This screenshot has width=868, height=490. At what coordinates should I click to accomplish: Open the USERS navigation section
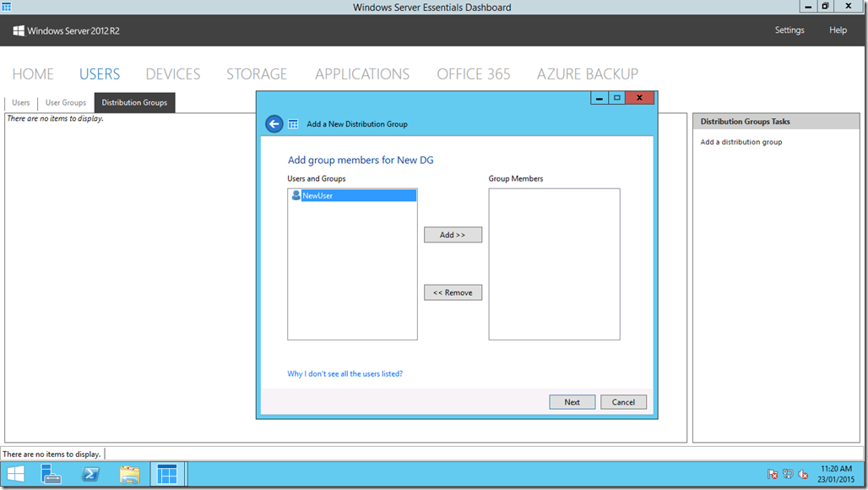click(100, 73)
